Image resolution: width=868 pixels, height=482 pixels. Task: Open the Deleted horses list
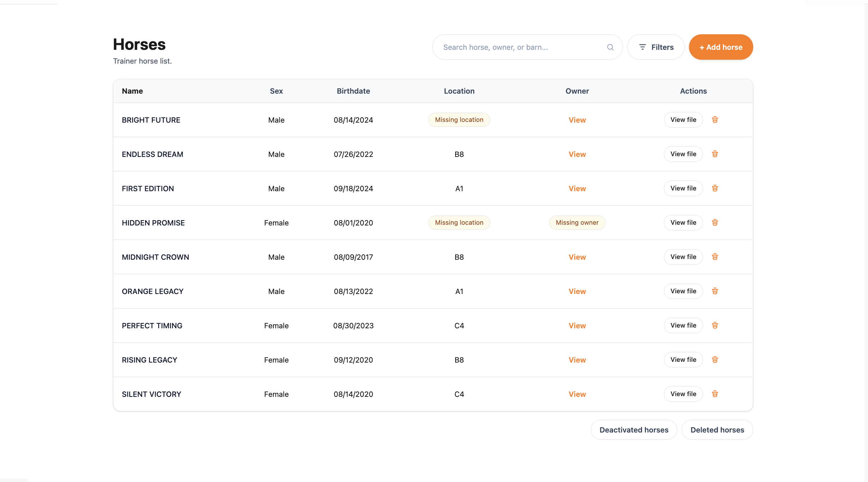717,430
